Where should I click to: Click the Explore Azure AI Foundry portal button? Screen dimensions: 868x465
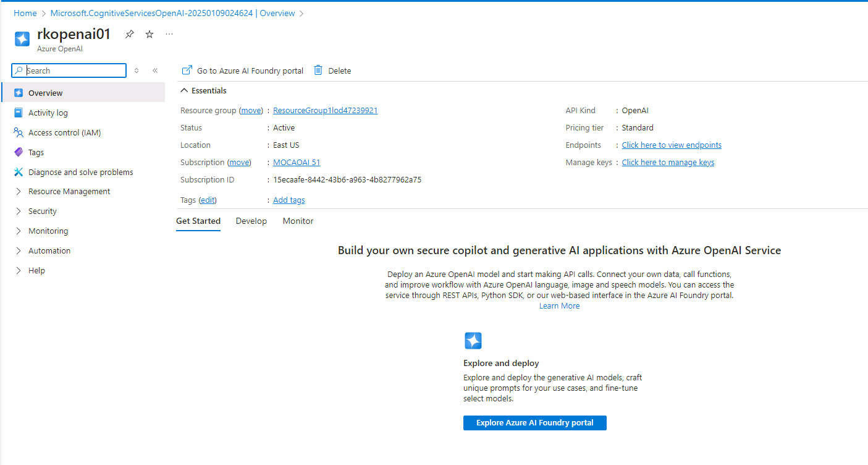534,423
